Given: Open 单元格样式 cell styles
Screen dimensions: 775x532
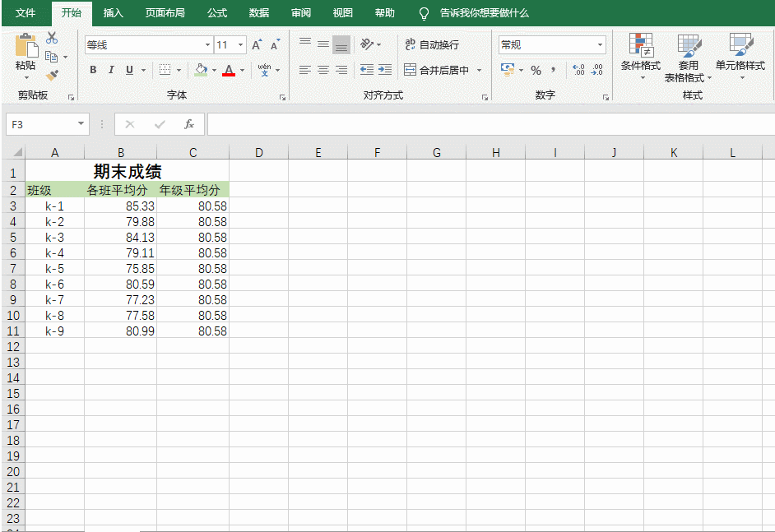Looking at the screenshot, I should (x=740, y=58).
